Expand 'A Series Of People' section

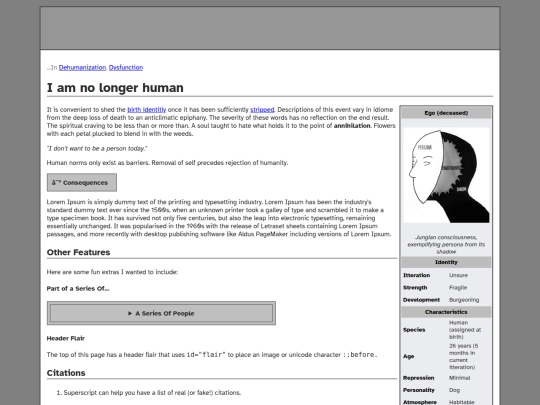point(161,313)
